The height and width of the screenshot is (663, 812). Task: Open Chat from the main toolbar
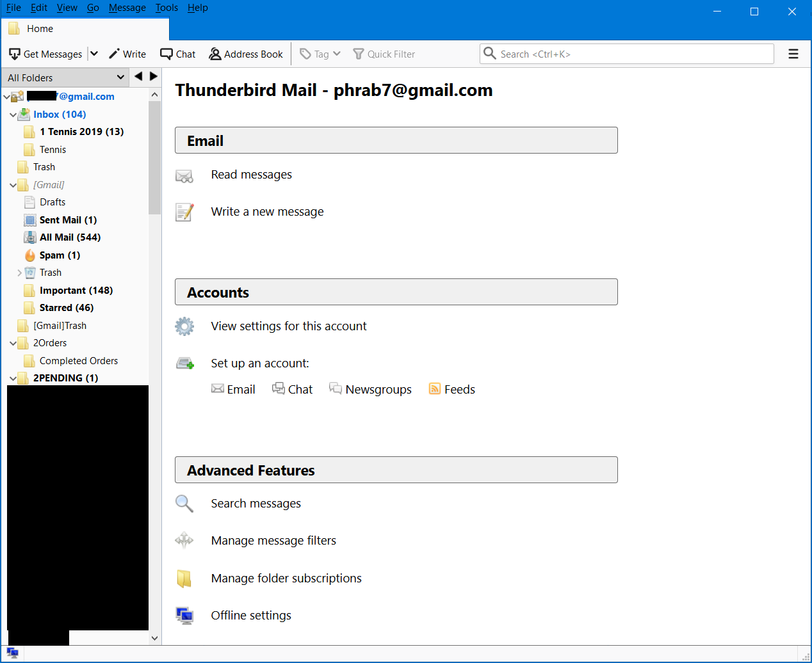pyautogui.click(x=178, y=54)
